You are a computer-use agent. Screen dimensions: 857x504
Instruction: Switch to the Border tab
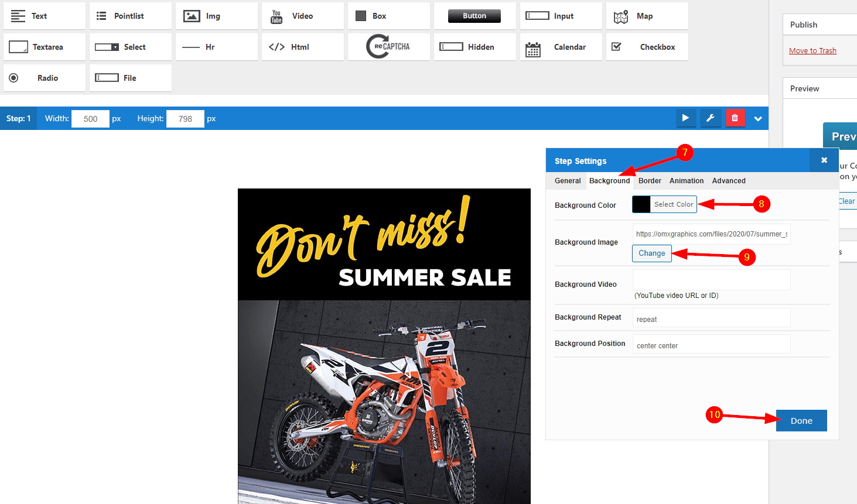pyautogui.click(x=650, y=181)
